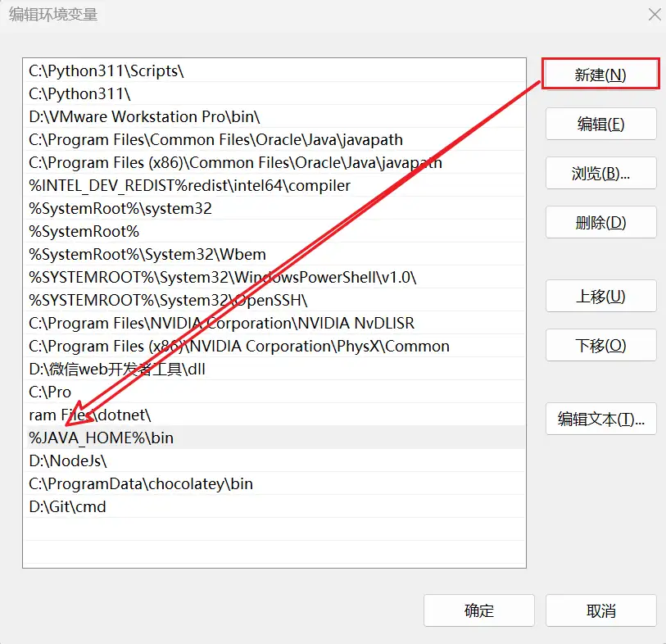666x644 pixels.
Task: Click the 编辑(E) button
Action: pos(600,124)
